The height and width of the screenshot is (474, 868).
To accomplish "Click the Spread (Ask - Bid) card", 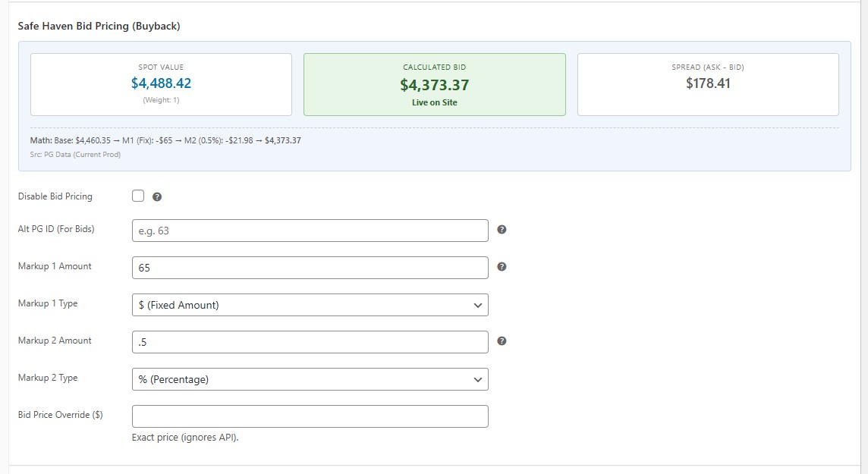I will (x=708, y=84).
